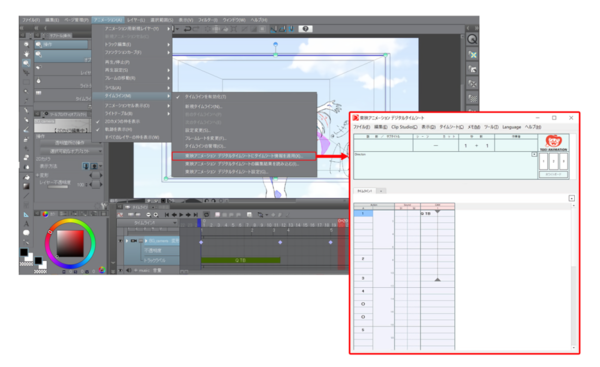600x367 pixels.
Task: Click the help question mark icon in the command bar
Action: click(x=305, y=29)
